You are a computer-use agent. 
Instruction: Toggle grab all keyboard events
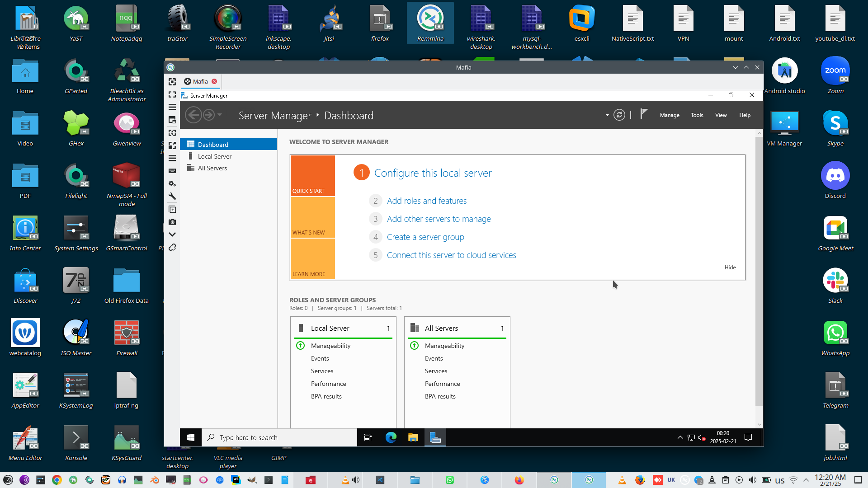[172, 171]
